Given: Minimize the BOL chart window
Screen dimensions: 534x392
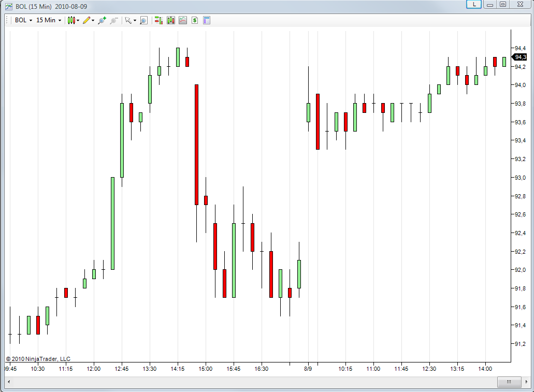Looking at the screenshot, I should point(490,5).
